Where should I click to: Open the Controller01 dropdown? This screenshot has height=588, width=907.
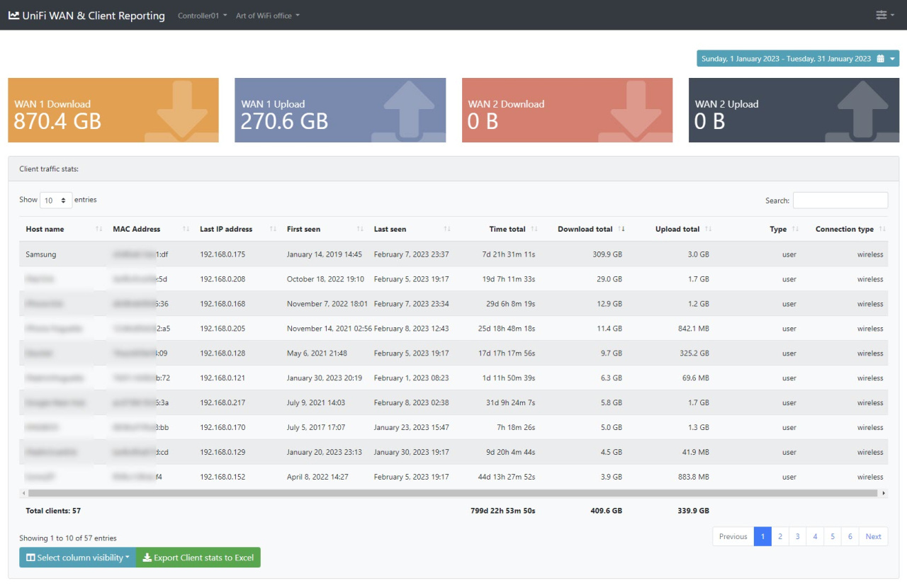[x=202, y=16]
